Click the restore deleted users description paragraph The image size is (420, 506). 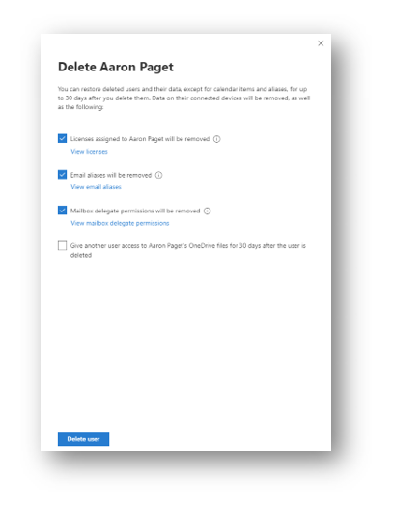coord(183,98)
